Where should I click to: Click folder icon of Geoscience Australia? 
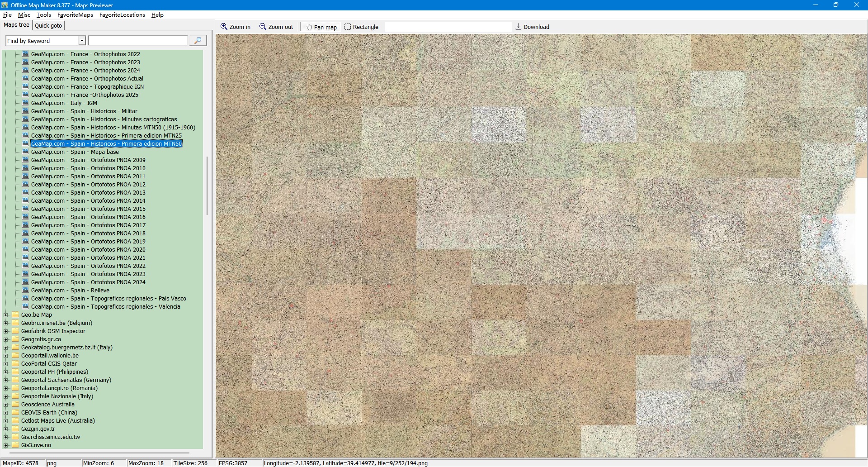pos(15,405)
